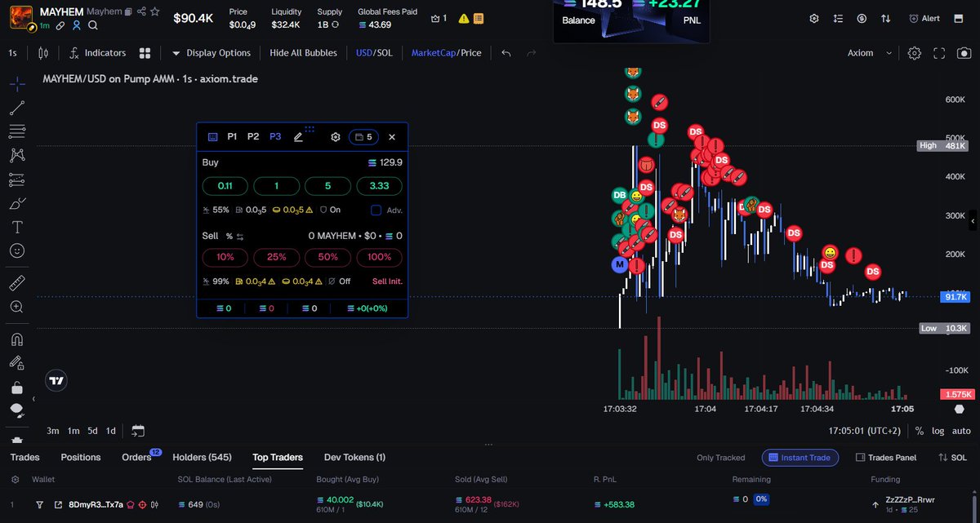Select the ruler measure tool
This screenshot has width=980, height=523.
17,283
